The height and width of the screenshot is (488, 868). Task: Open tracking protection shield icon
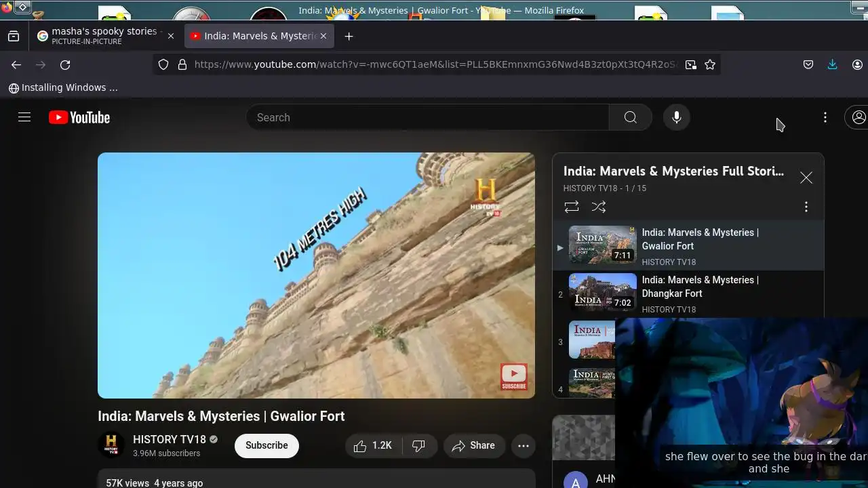pyautogui.click(x=163, y=64)
